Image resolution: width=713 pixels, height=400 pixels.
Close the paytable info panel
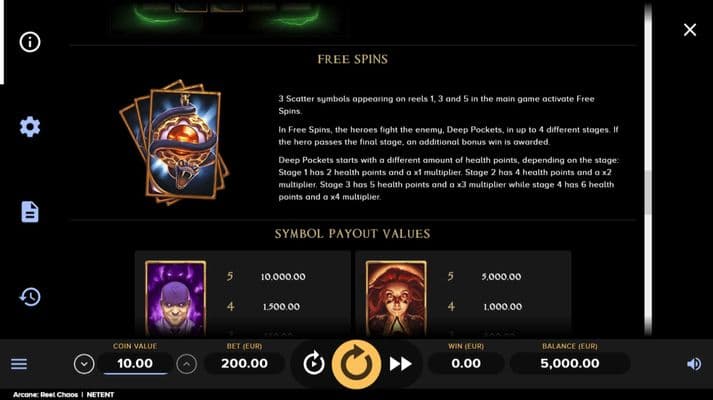[690, 30]
